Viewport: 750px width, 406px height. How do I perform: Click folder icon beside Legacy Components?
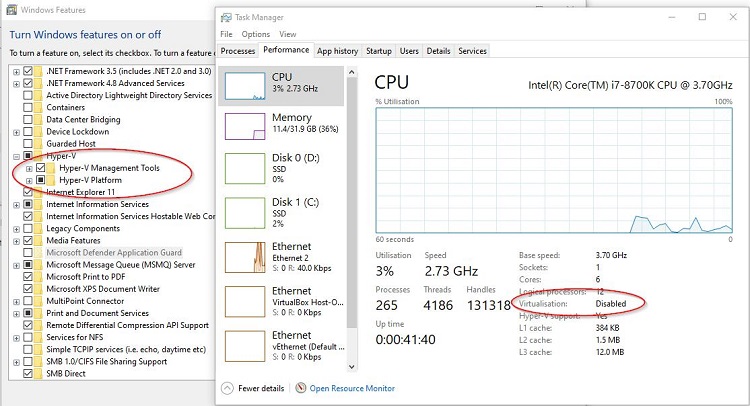[38, 229]
